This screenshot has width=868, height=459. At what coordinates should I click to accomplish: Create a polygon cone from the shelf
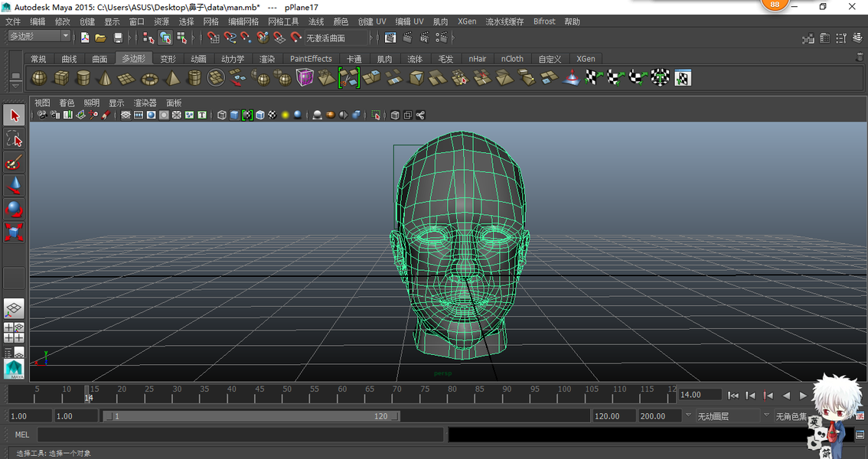[106, 78]
